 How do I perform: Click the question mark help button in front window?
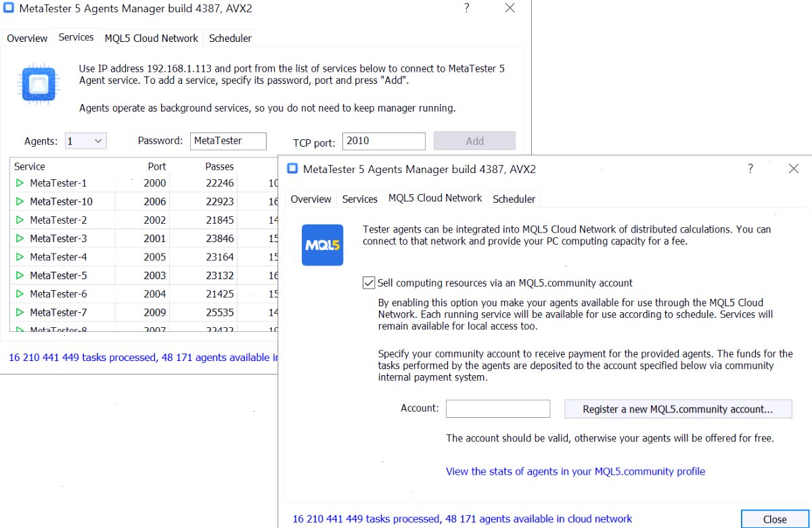coord(750,169)
